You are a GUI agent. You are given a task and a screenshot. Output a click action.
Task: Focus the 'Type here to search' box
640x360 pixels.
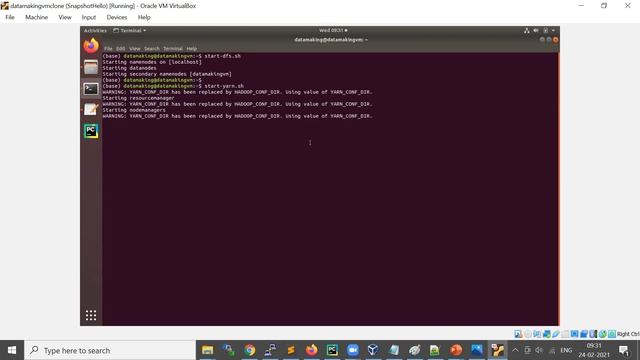pos(110,350)
